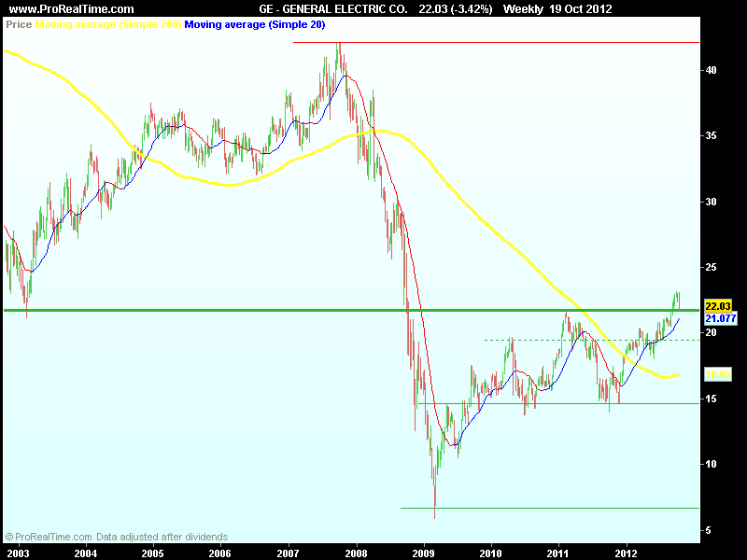Click the 2005 year axis label
This screenshot has width=747, height=560.
pyautogui.click(x=153, y=553)
